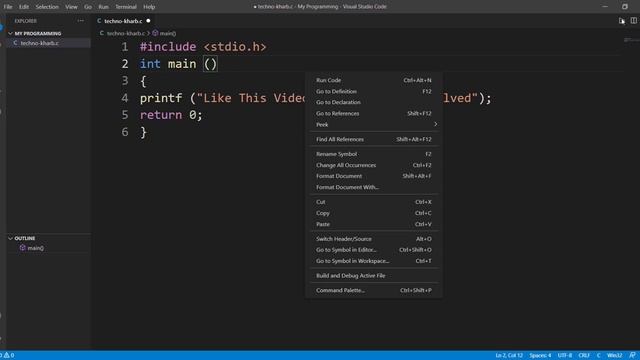640x360 pixels.
Task: Click line number 4 in the gutter
Action: pos(124,98)
